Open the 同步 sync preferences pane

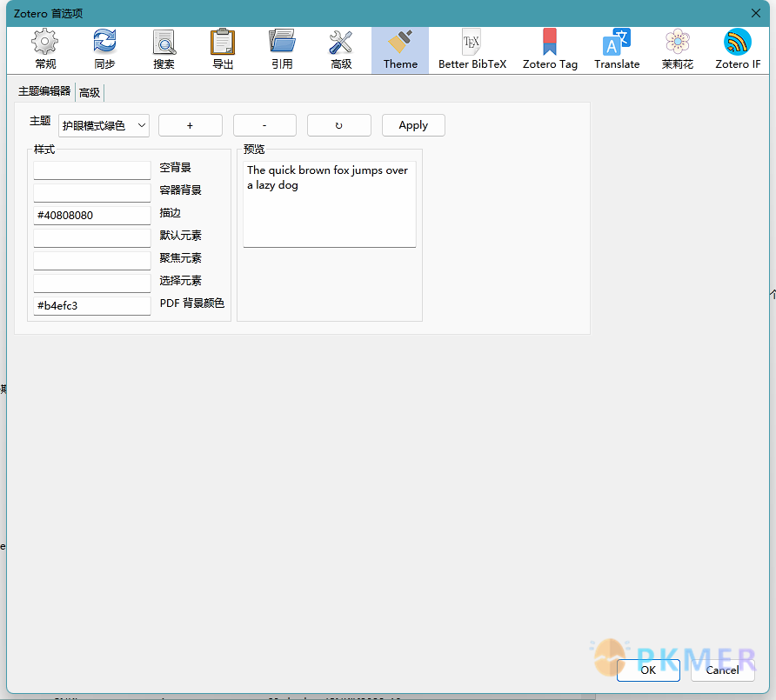tap(104, 50)
